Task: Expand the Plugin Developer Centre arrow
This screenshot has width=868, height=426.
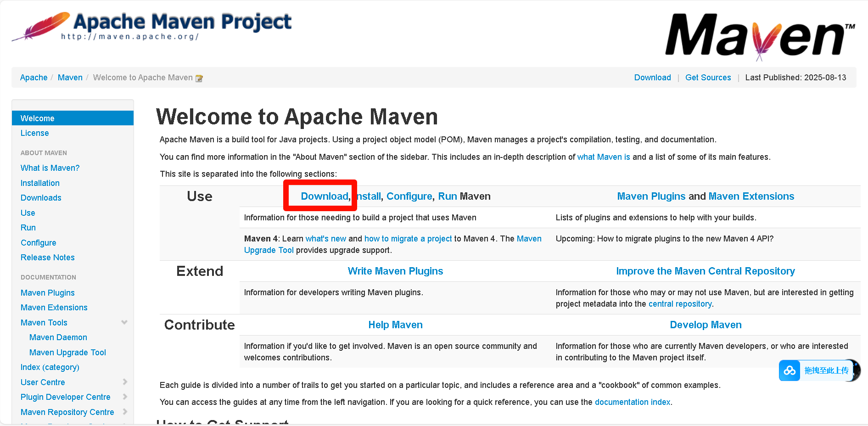Action: tap(125, 397)
